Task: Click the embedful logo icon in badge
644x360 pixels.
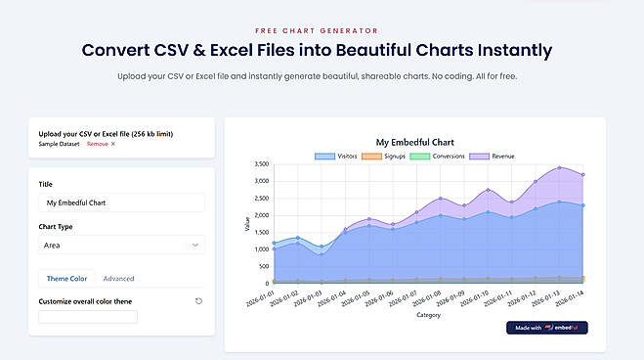Action: tap(549, 328)
